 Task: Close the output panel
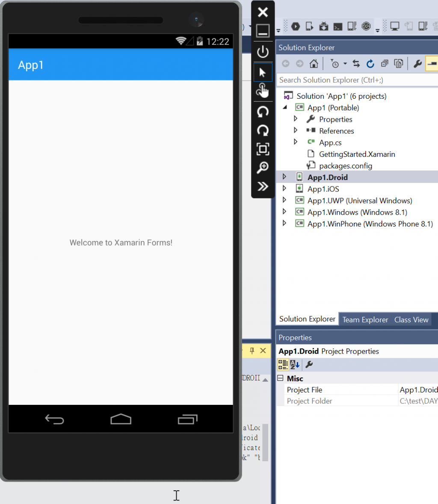[x=263, y=351]
